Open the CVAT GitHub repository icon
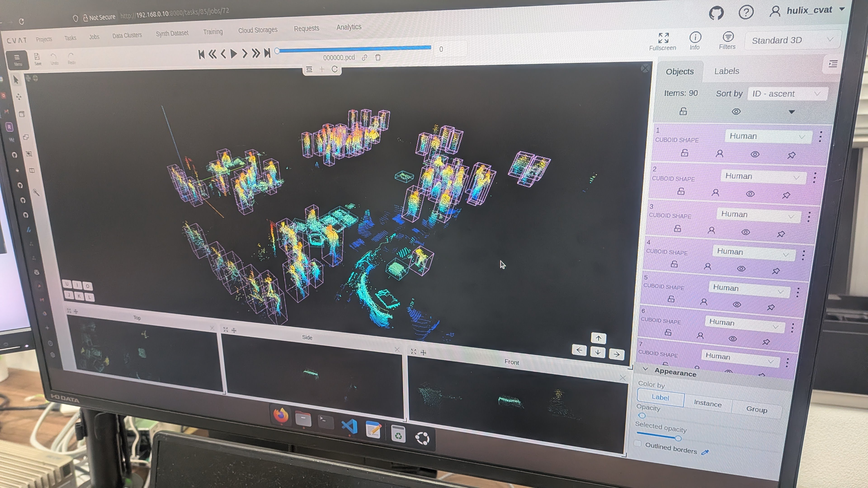The height and width of the screenshot is (488, 868). tap(716, 14)
